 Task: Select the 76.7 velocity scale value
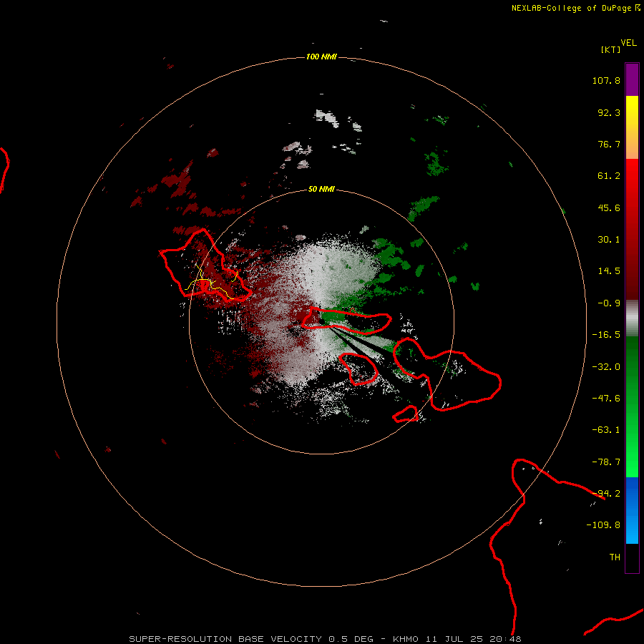tap(609, 144)
